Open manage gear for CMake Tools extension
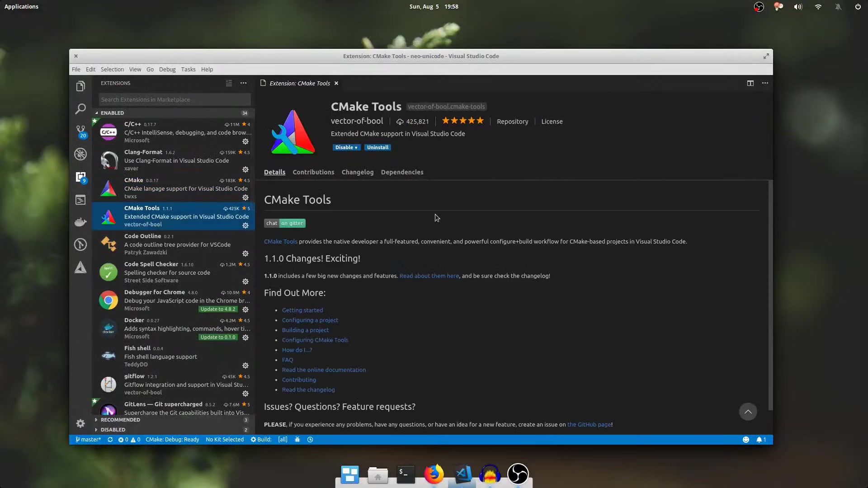 coord(245,225)
